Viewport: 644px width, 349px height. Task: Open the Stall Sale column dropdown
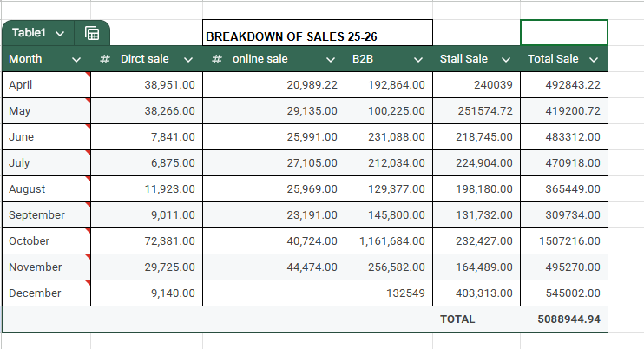pyautogui.click(x=506, y=59)
